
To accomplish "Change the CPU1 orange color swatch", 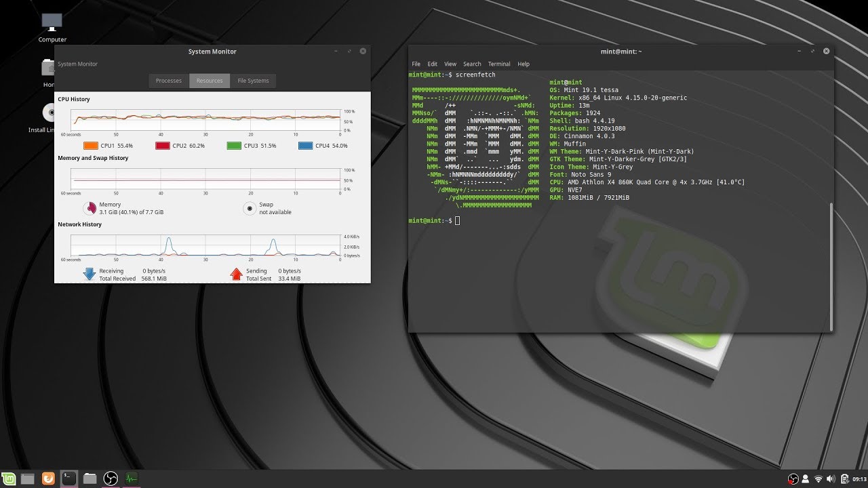I will click(91, 146).
